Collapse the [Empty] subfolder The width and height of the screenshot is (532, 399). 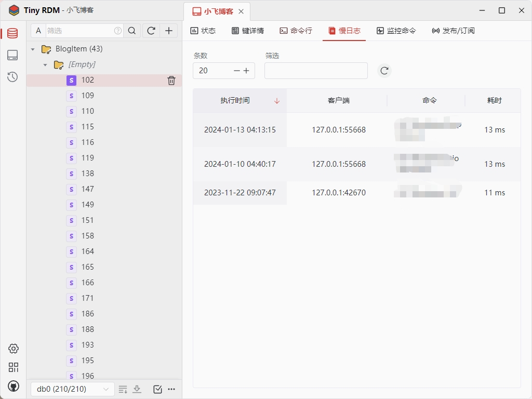[45, 65]
